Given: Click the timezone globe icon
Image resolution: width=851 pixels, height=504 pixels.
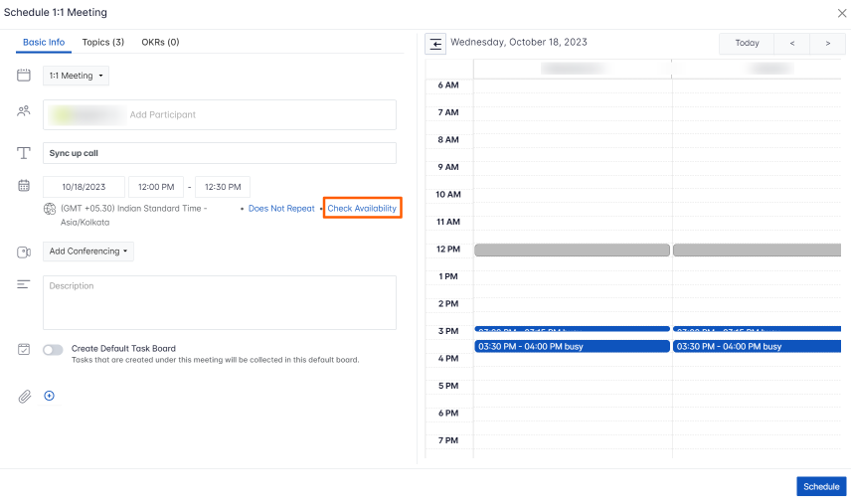Looking at the screenshot, I should (50, 209).
